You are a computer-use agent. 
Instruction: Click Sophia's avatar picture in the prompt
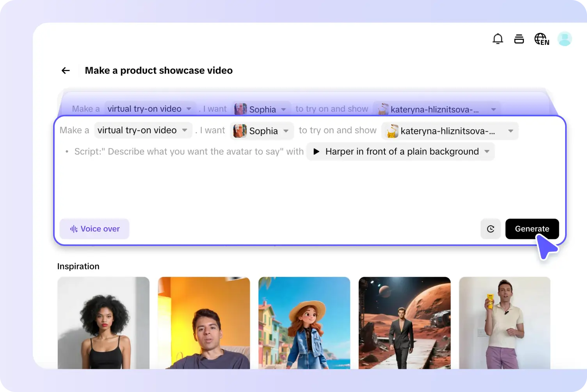tap(239, 131)
